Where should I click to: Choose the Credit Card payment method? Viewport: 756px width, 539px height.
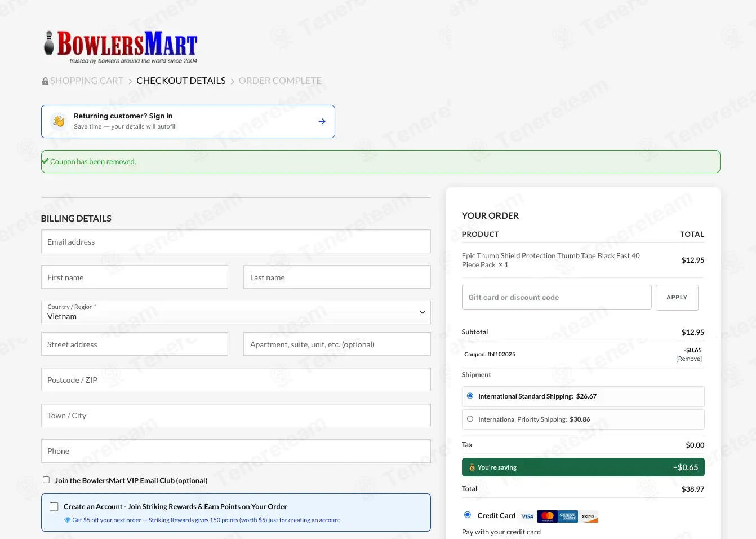[x=467, y=515]
